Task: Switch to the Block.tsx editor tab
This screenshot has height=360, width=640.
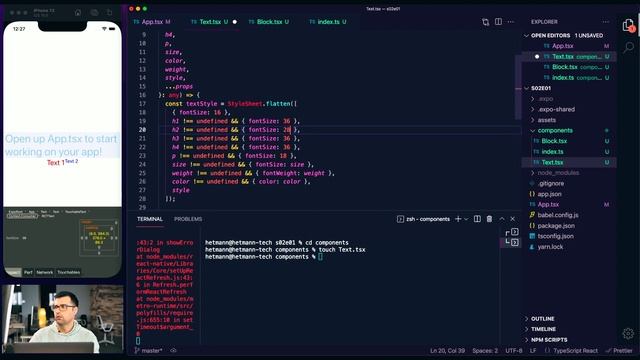Action: [269, 22]
